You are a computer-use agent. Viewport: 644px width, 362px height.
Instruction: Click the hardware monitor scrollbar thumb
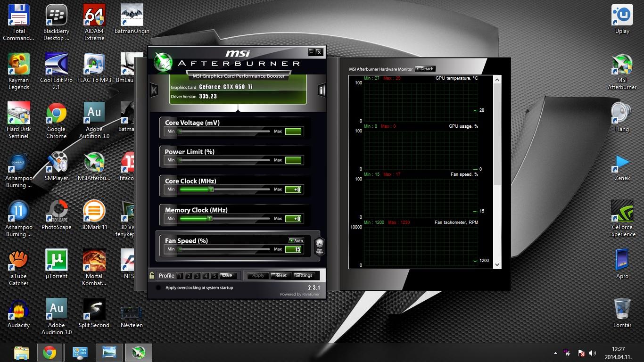point(497,134)
